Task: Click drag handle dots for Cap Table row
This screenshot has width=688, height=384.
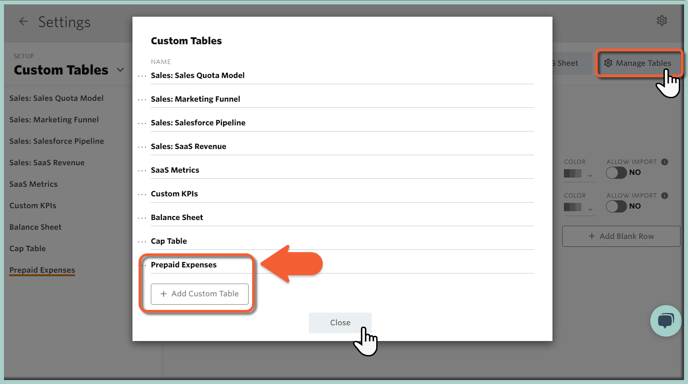Action: pos(142,242)
